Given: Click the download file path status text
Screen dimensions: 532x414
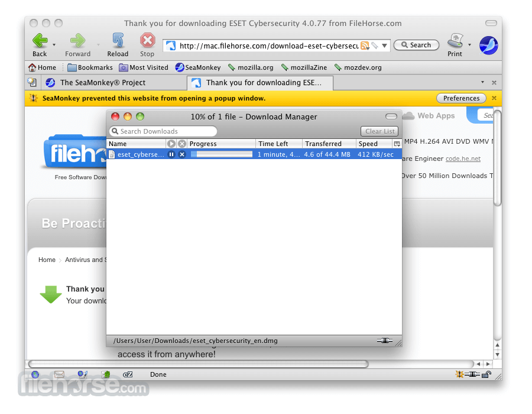Looking at the screenshot, I should [x=196, y=341].
